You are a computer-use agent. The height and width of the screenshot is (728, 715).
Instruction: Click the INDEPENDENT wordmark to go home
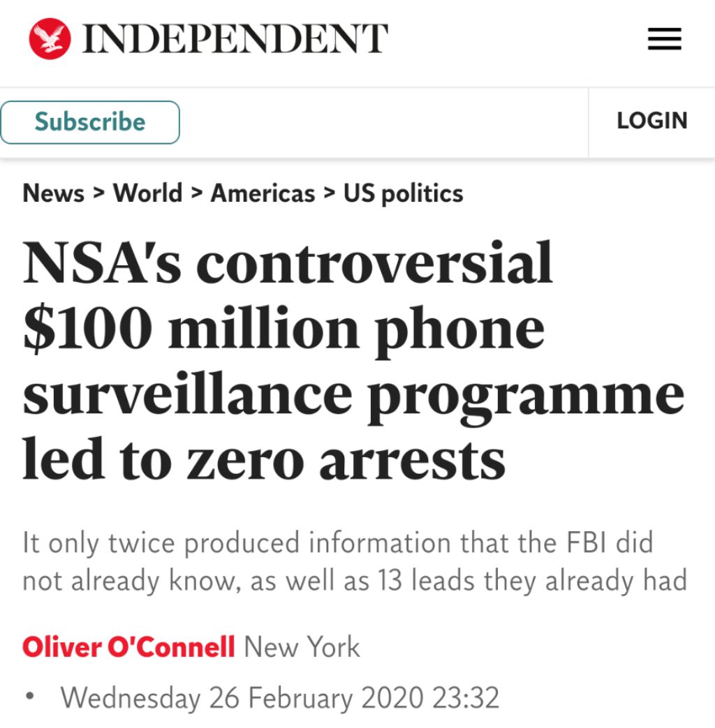[235, 39]
